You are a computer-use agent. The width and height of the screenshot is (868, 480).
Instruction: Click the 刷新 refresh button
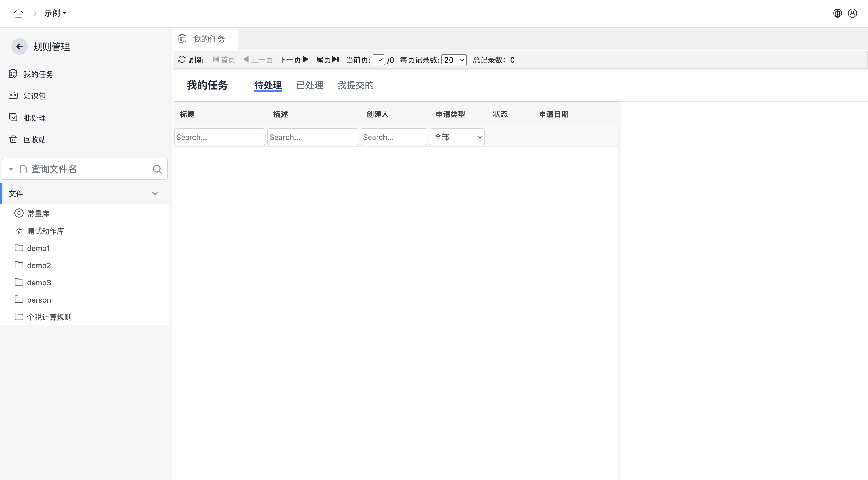(190, 60)
